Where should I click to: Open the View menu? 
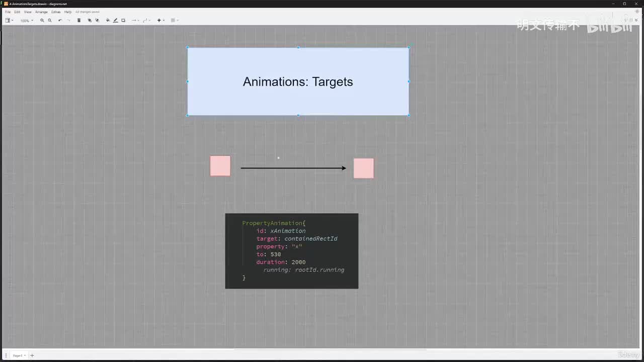(28, 12)
